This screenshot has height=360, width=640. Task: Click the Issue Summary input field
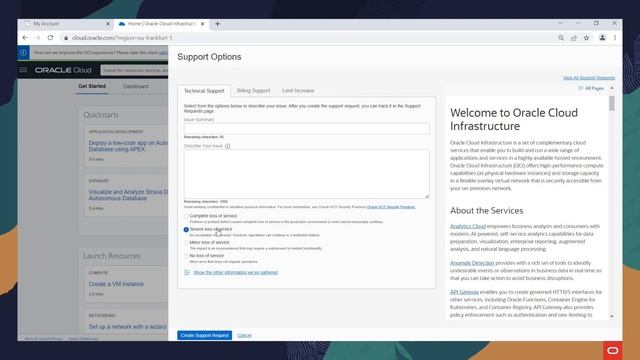(307, 129)
